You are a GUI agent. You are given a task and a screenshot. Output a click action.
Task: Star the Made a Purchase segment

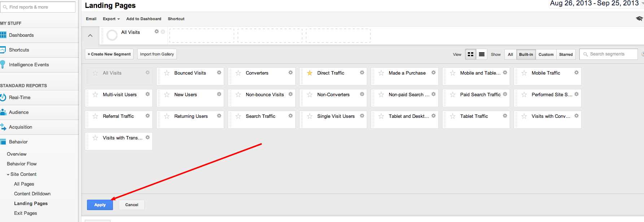[x=381, y=73]
